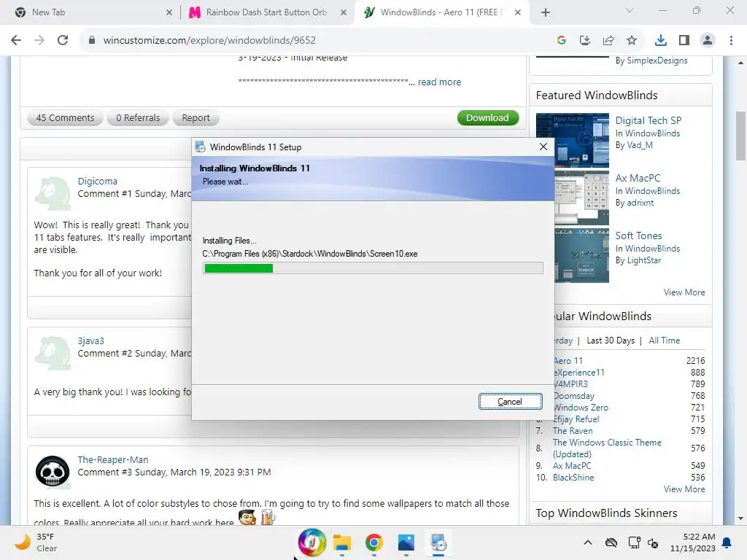Image resolution: width=747 pixels, height=560 pixels.
Task: Open Chrome downloads icon
Action: point(661,41)
